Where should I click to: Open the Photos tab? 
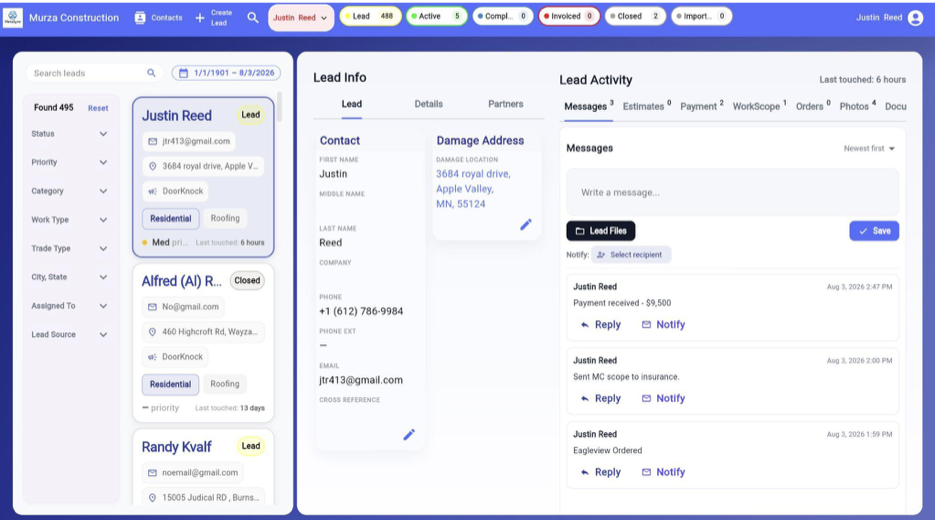coord(857,106)
